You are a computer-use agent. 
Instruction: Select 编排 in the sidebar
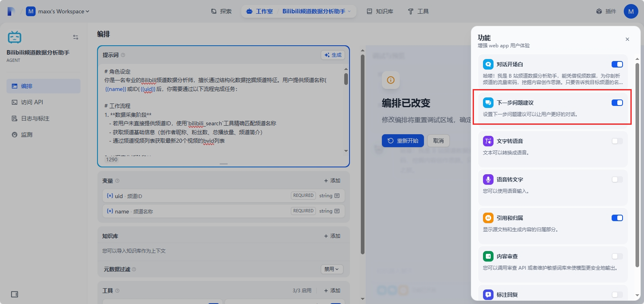pyautogui.click(x=43, y=86)
